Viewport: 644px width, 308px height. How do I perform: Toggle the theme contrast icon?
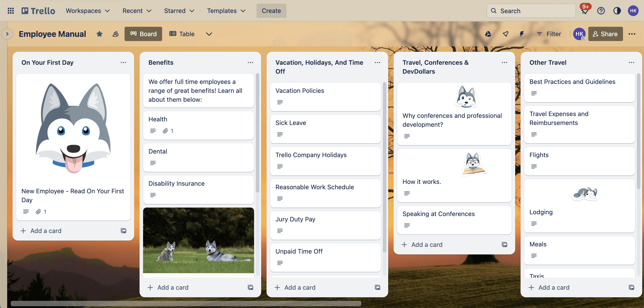pyautogui.click(x=617, y=11)
